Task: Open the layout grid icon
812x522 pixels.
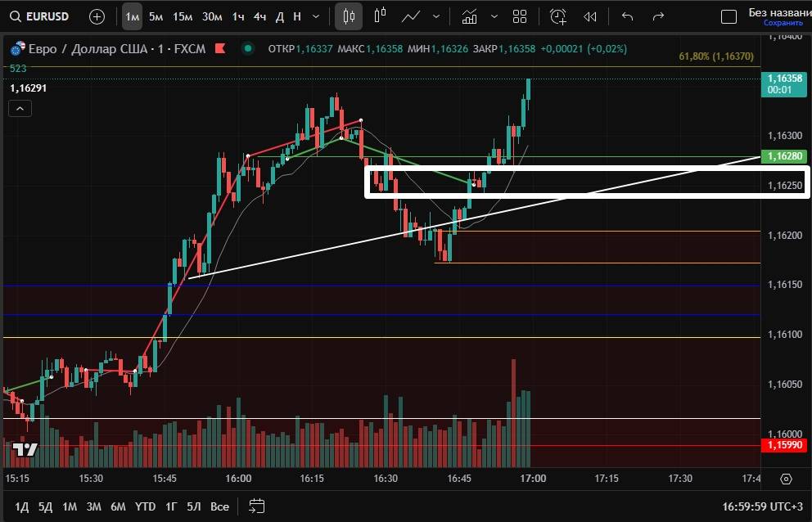Action: pyautogui.click(x=520, y=16)
